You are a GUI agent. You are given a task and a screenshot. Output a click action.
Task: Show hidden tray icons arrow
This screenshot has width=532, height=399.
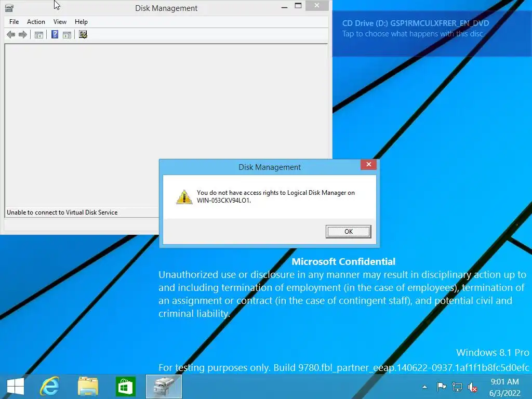(x=424, y=387)
